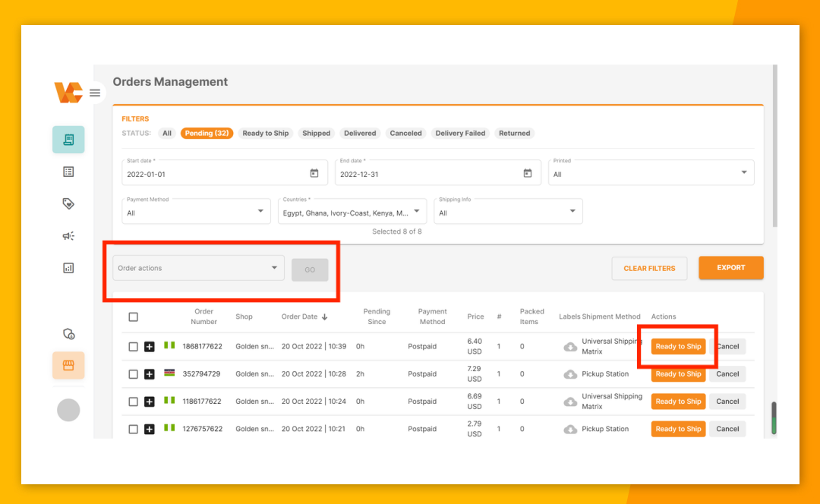Expand order 1868177622 details with plus icon
Viewport: 820px width, 504px height.
(150, 347)
